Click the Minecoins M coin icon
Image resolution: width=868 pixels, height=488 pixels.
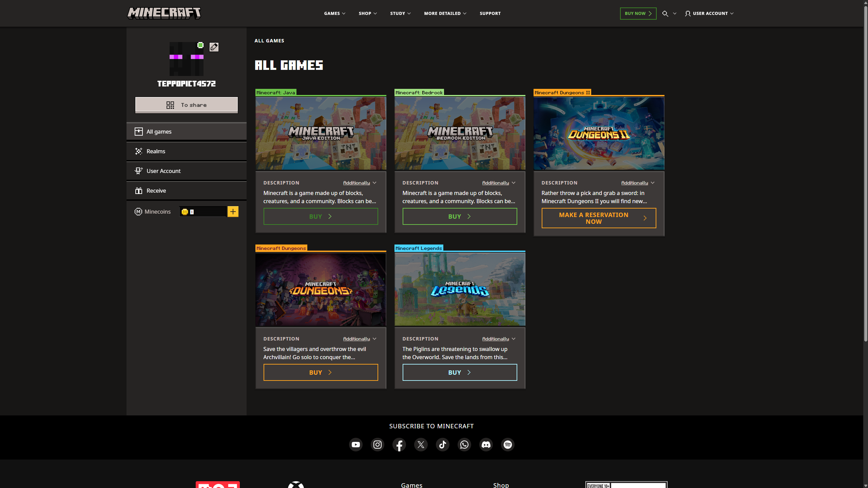(x=138, y=212)
